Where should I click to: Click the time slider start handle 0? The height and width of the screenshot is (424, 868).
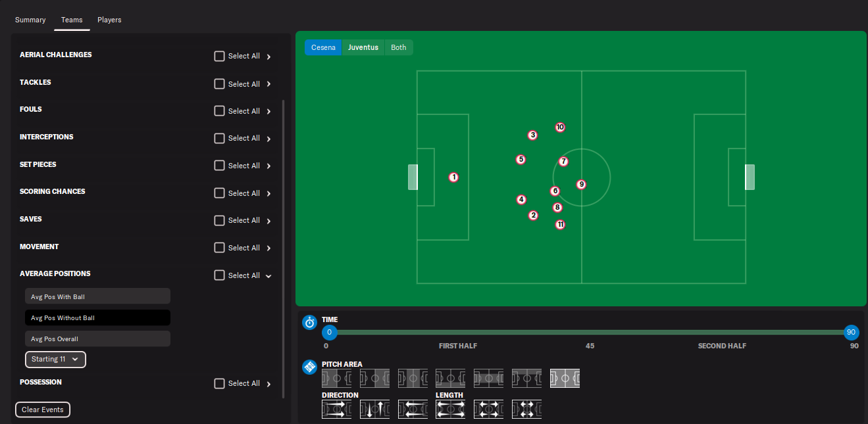point(330,332)
